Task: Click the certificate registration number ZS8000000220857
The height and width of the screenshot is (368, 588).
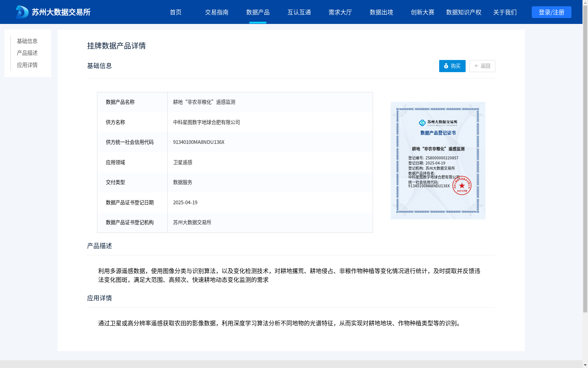Action: [442, 158]
